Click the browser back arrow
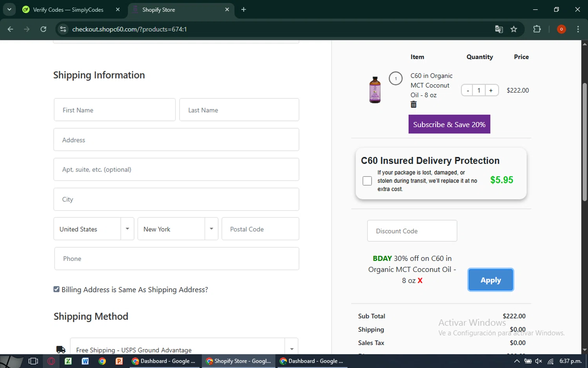Screen dimensions: 588x368 (x=11, y=29)
